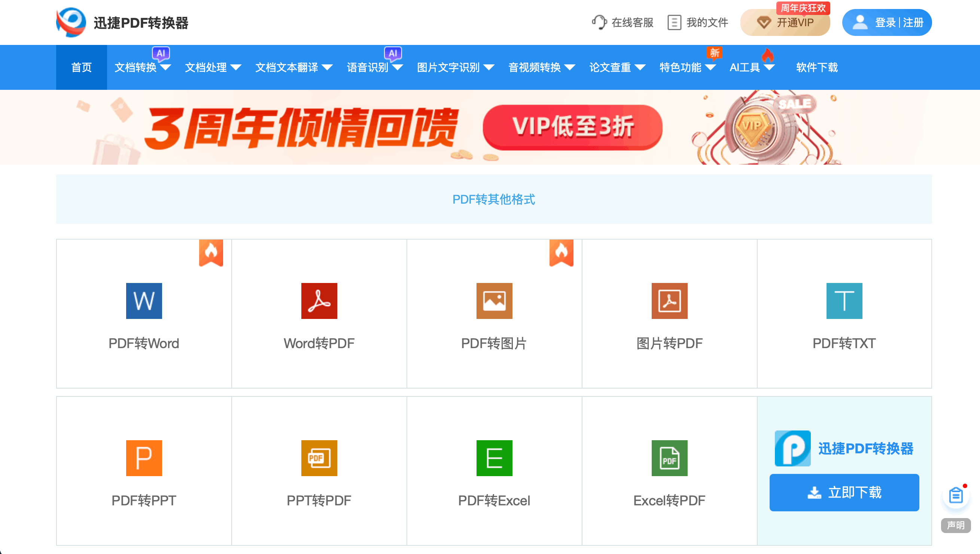Click the 迅捷PDF转换器 logo
Viewport: 980px width, 554px height.
click(x=122, y=22)
